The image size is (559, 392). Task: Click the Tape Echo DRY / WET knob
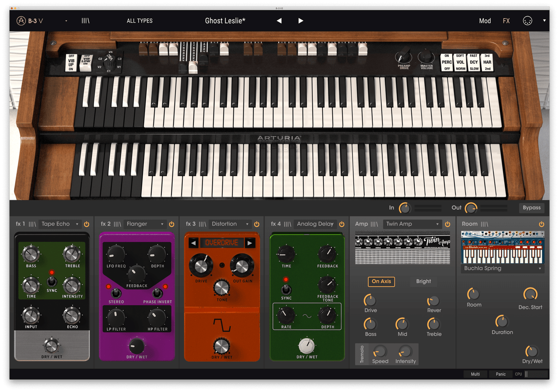coord(51,345)
